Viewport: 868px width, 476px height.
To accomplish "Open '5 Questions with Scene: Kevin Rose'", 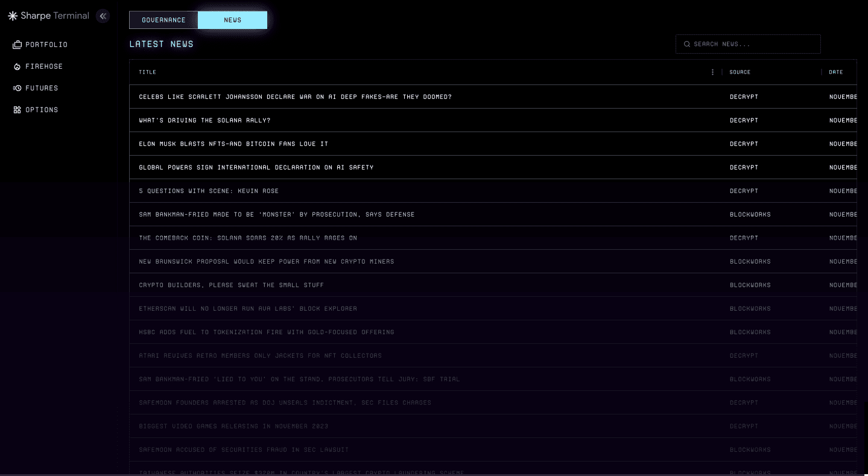I will pyautogui.click(x=209, y=191).
